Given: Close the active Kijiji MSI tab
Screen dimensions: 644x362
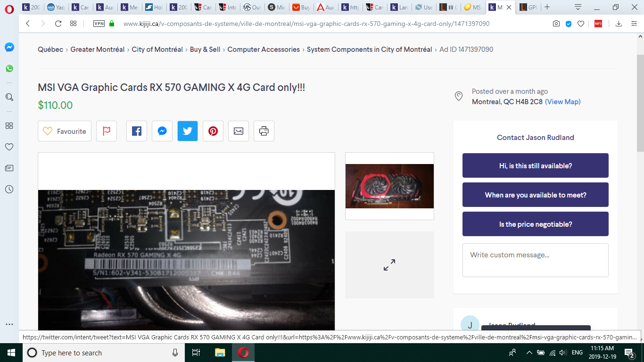Looking at the screenshot, I should coord(509,8).
